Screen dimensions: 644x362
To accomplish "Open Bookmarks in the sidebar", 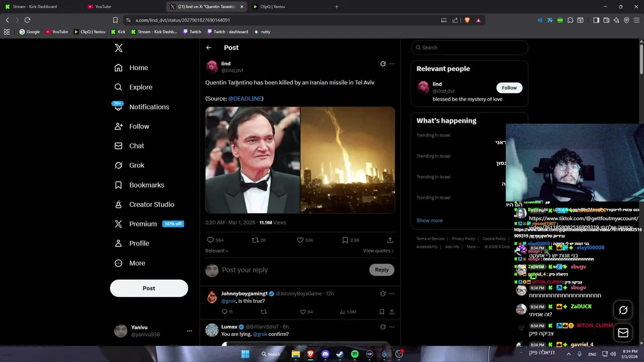I will point(139,185).
